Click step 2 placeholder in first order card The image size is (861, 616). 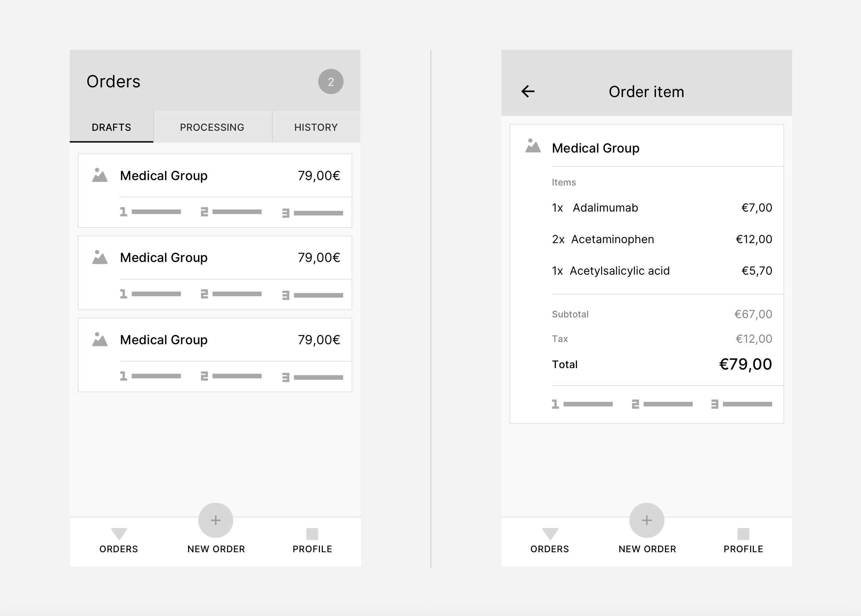coord(231,212)
